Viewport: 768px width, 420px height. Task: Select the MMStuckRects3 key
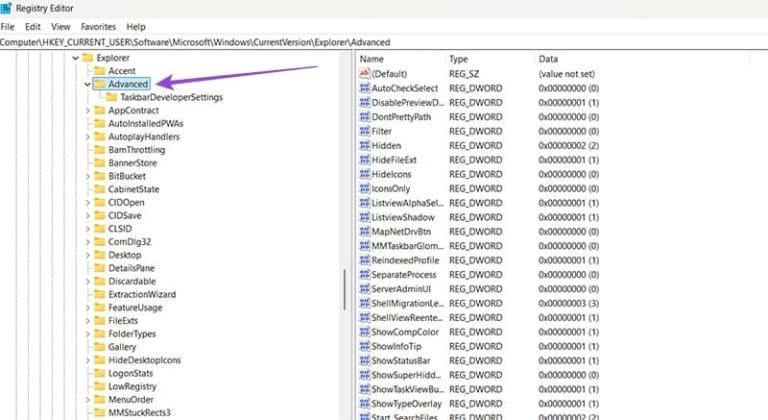coord(139,413)
